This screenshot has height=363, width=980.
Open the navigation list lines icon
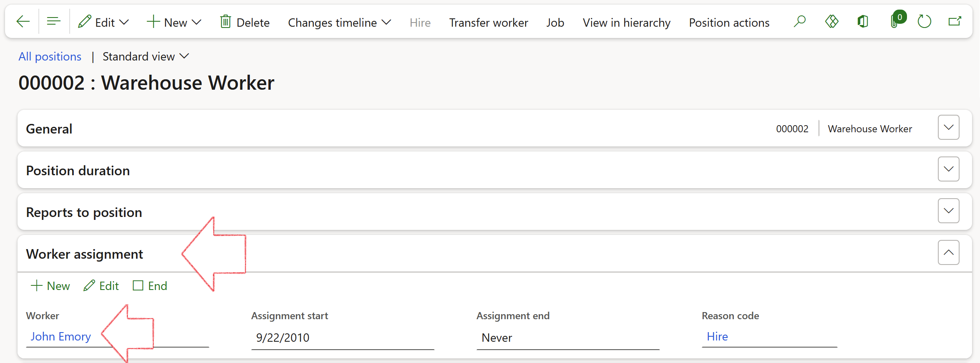[x=54, y=21]
